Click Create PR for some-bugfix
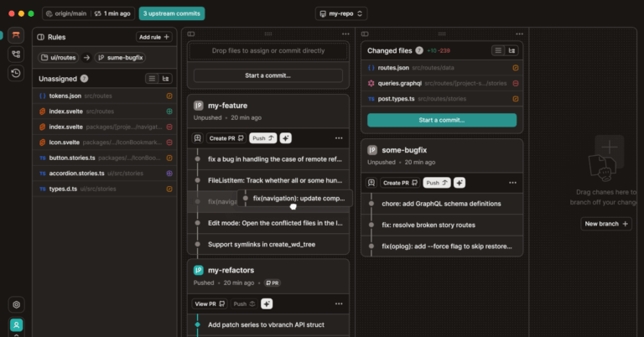 (x=400, y=183)
